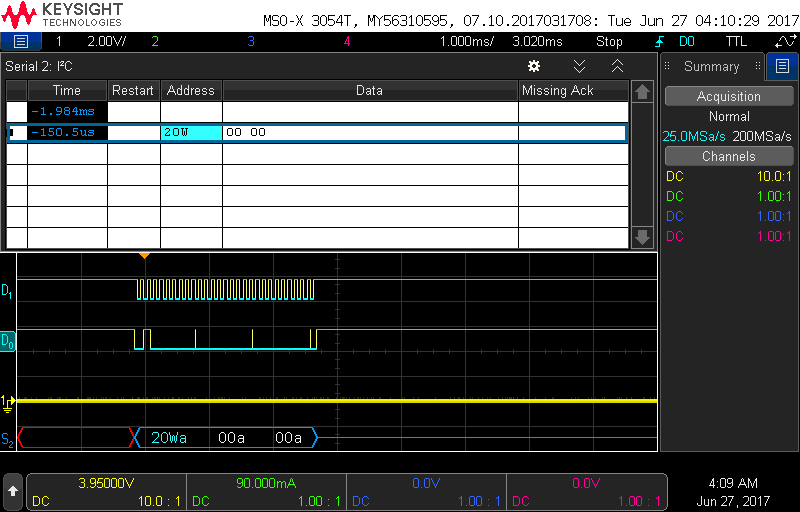800x512 pixels.
Task: Click the orange trigger position marker
Action: (x=144, y=255)
